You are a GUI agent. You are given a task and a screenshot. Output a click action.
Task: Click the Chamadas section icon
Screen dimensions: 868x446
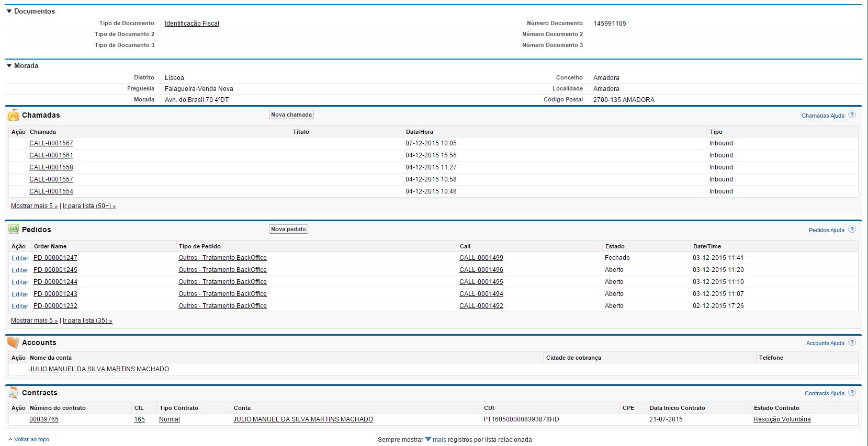13,115
